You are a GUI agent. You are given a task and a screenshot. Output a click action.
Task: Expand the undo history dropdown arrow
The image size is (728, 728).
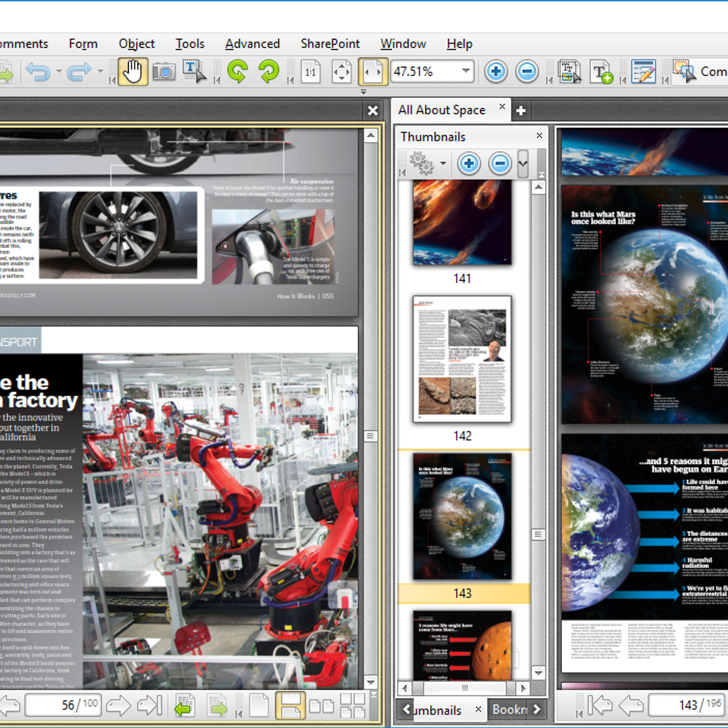point(58,72)
